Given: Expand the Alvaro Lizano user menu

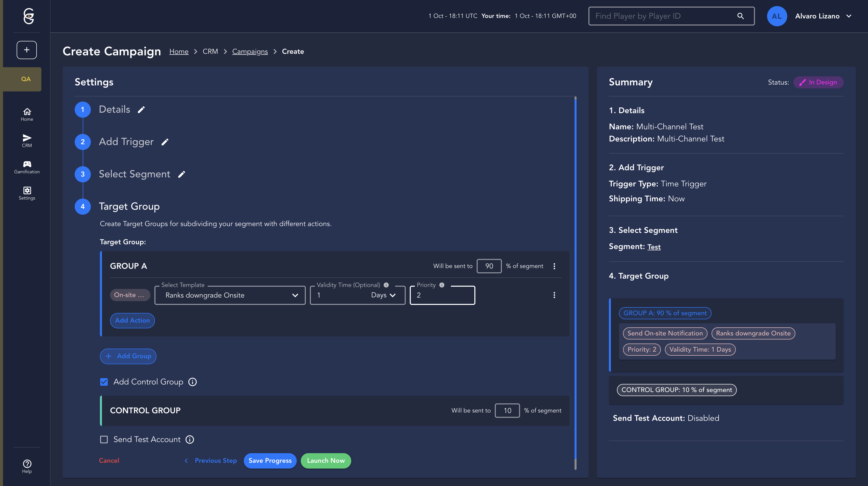Looking at the screenshot, I should (849, 16).
